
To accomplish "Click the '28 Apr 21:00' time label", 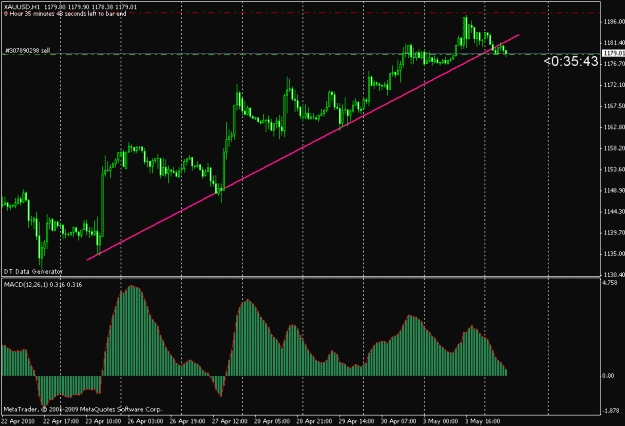I will [x=314, y=421].
